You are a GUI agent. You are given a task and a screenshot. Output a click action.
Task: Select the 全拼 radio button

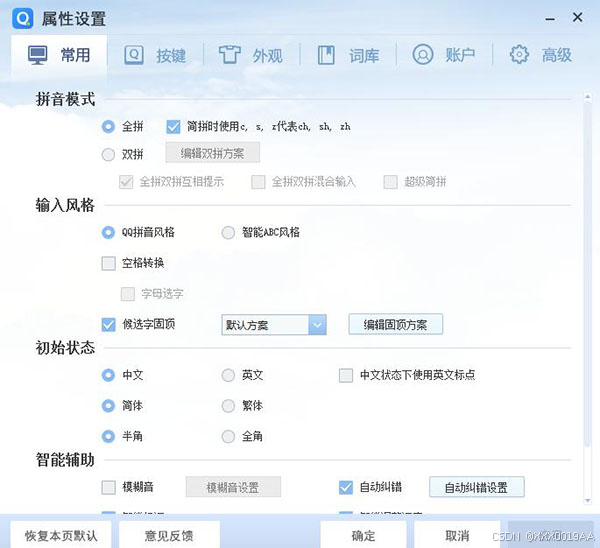pyautogui.click(x=108, y=126)
